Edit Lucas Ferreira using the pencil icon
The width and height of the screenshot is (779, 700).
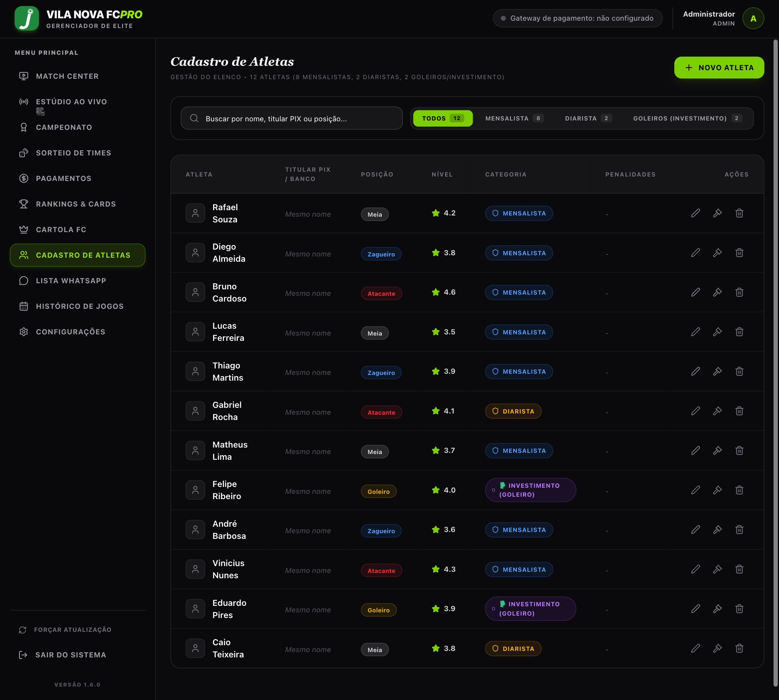(x=695, y=332)
